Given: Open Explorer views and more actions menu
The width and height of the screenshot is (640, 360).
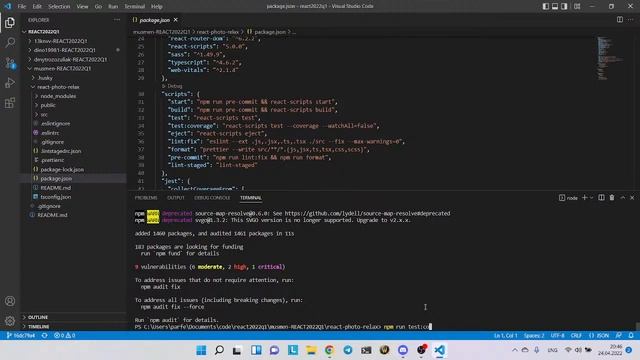Looking at the screenshot, I should click(117, 20).
